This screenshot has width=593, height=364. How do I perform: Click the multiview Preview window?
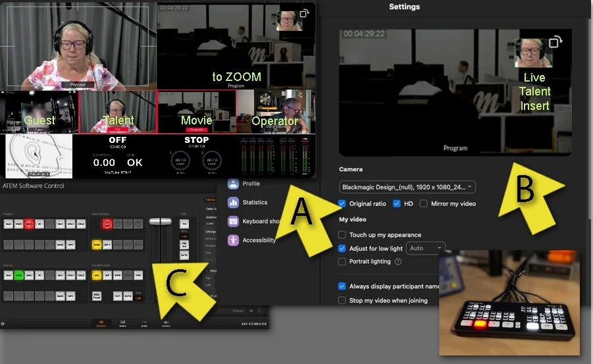[78, 45]
